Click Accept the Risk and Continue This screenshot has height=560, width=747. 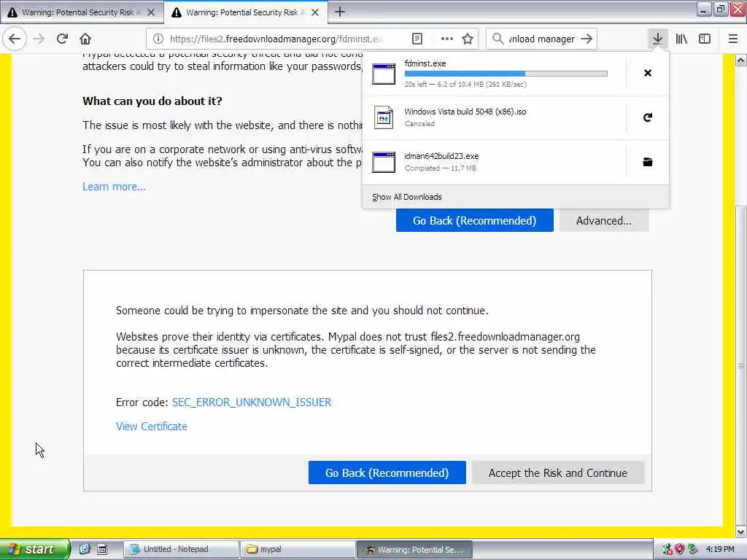coord(558,472)
